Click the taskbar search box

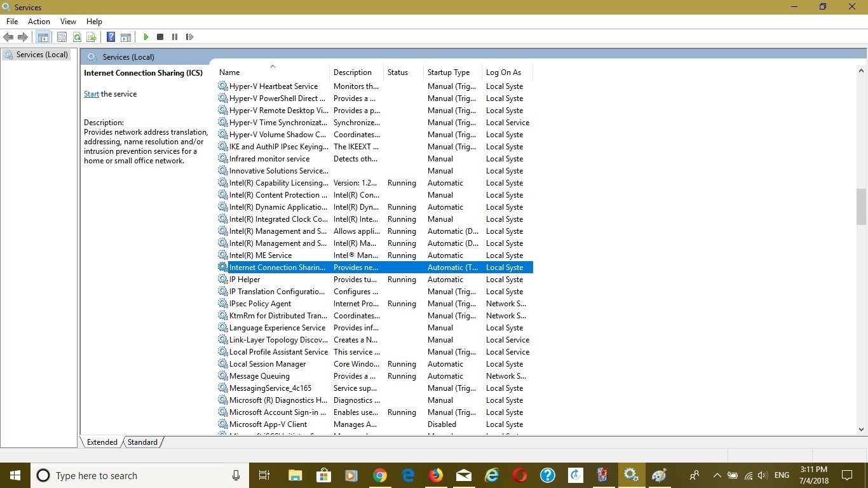click(x=139, y=475)
